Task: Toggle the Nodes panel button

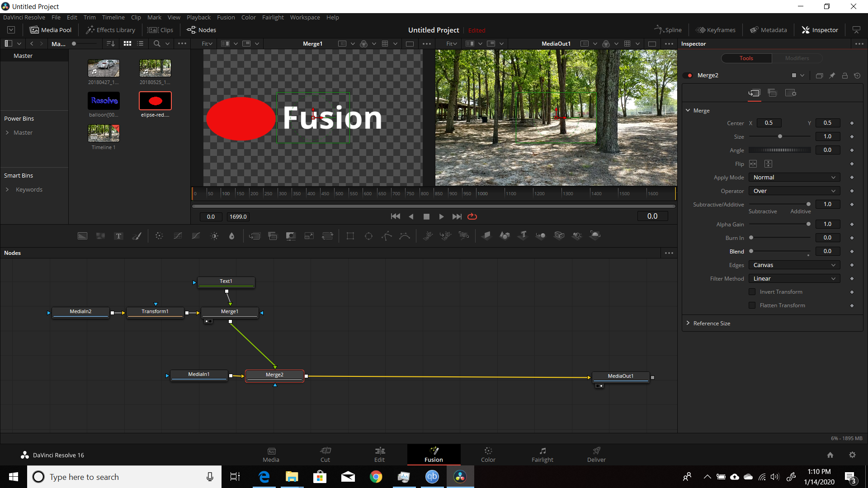Action: (202, 30)
